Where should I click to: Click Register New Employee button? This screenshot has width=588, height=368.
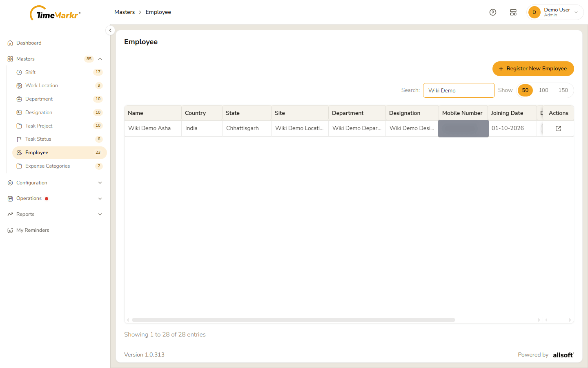[533, 69]
